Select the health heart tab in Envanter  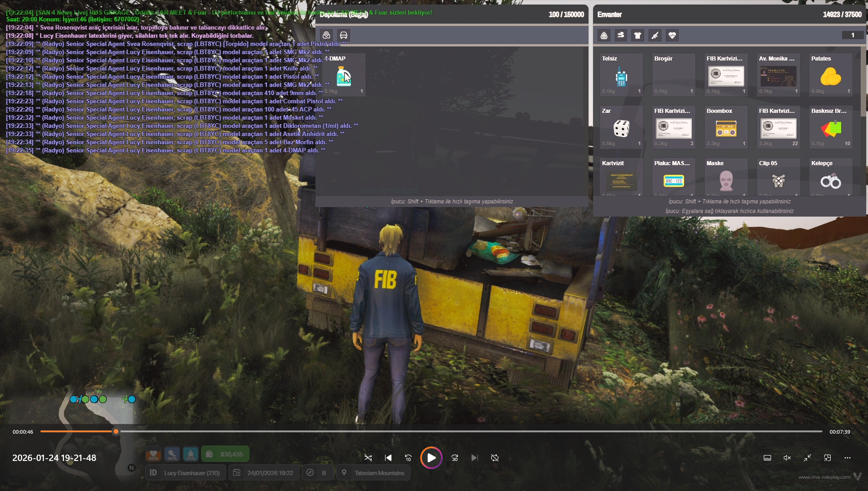coord(672,35)
